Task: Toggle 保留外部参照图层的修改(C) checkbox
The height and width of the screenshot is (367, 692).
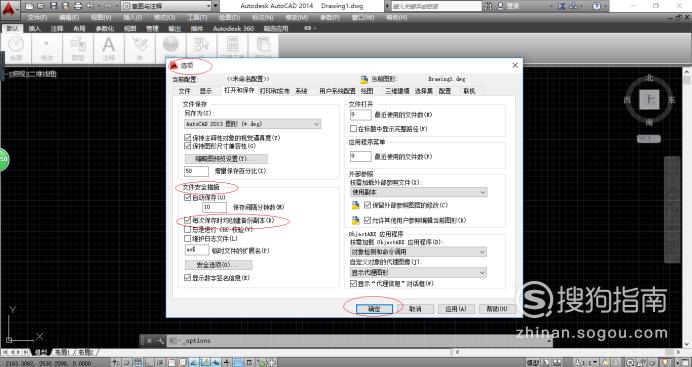Action: pyautogui.click(x=368, y=205)
